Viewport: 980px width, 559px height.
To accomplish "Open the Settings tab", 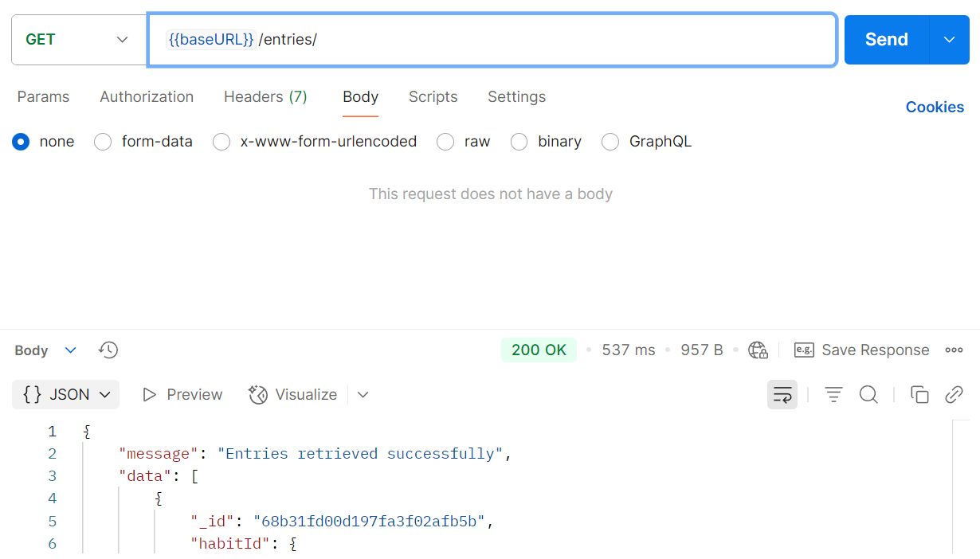I will coord(517,97).
